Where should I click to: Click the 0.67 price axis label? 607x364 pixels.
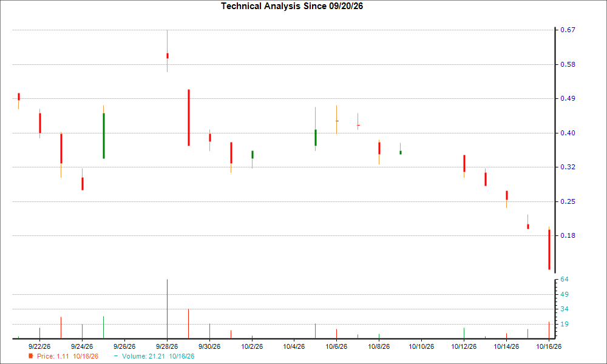pos(568,30)
